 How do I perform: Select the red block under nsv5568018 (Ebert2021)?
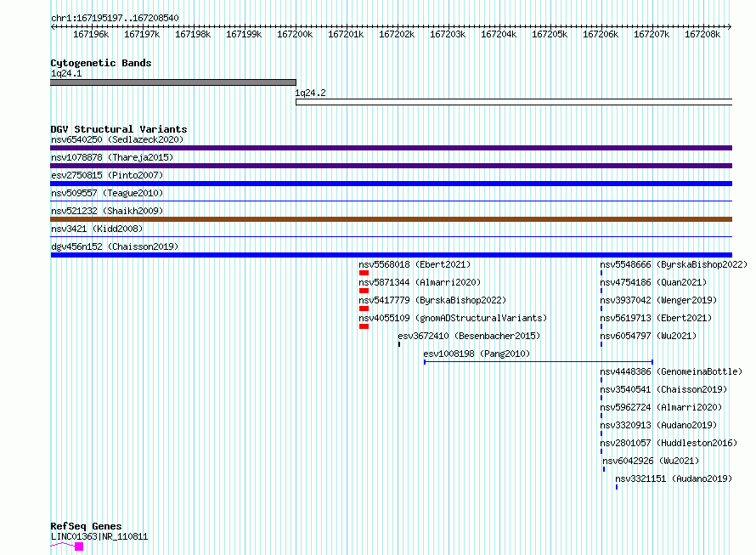364,273
